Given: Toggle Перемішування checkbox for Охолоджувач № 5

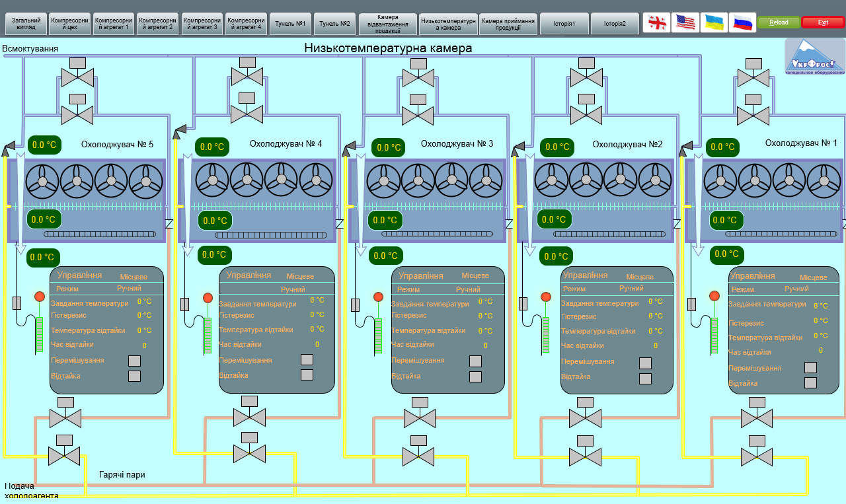Looking at the screenshot, I should click(x=134, y=361).
